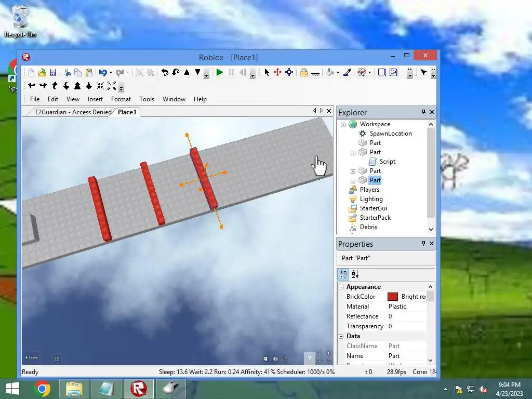Select the eyedropper color picker tool
This screenshot has width=532, height=399.
[x=347, y=72]
